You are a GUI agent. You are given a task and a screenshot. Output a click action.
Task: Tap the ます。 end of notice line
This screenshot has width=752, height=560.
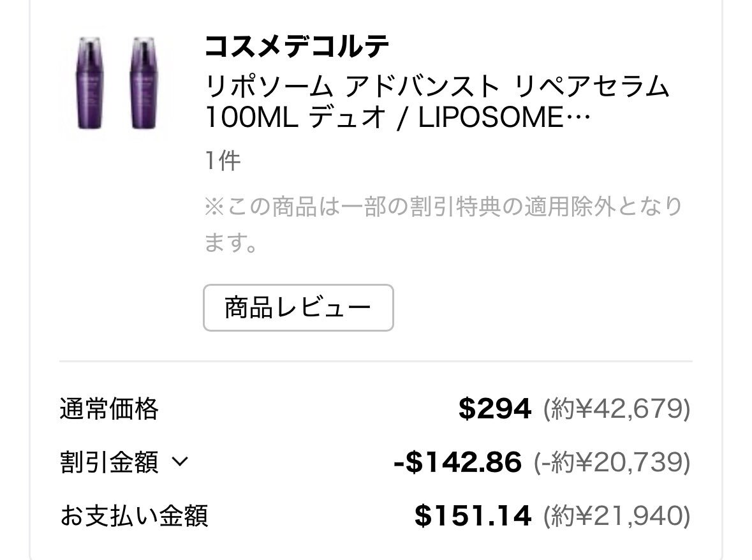point(231,242)
